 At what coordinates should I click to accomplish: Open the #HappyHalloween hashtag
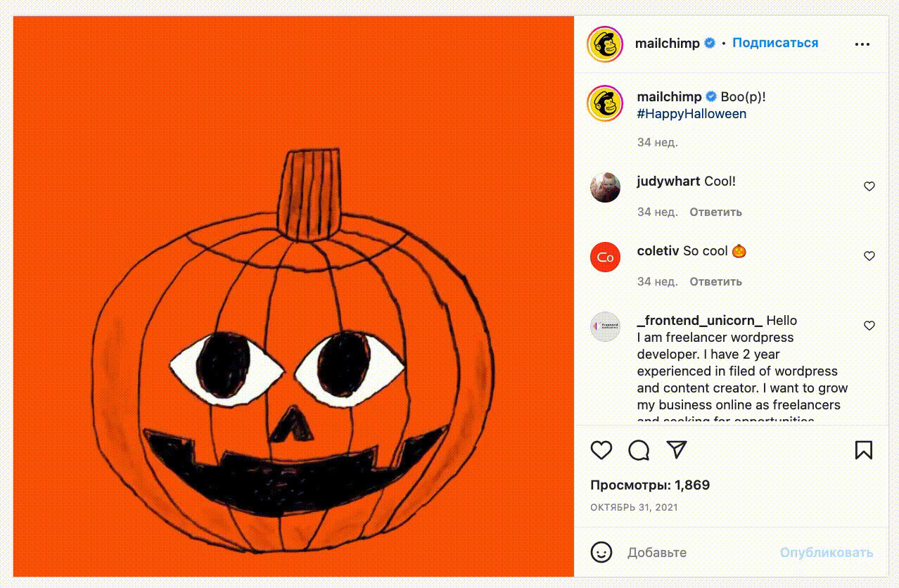click(x=691, y=114)
